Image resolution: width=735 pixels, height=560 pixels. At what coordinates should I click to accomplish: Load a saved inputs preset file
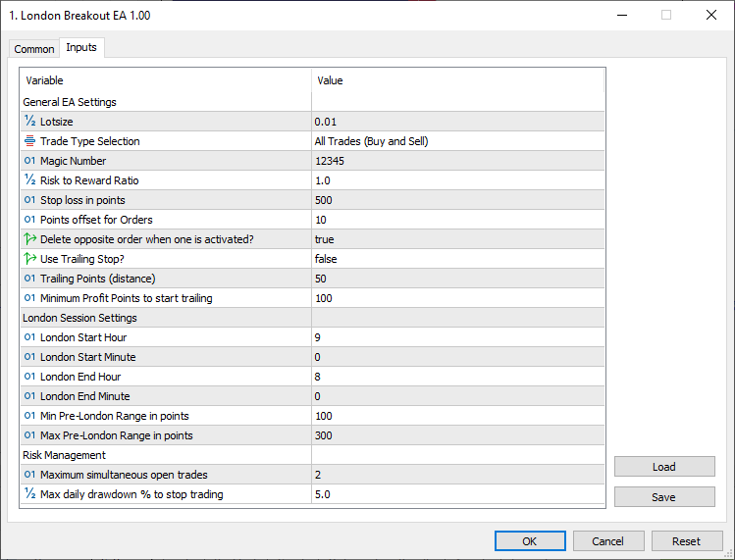[x=664, y=467]
